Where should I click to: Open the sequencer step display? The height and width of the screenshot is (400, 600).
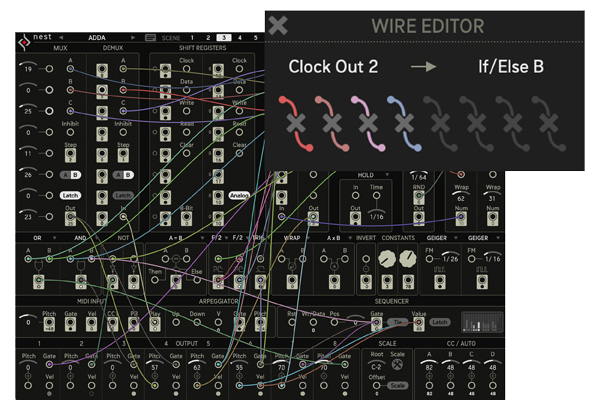(x=482, y=322)
